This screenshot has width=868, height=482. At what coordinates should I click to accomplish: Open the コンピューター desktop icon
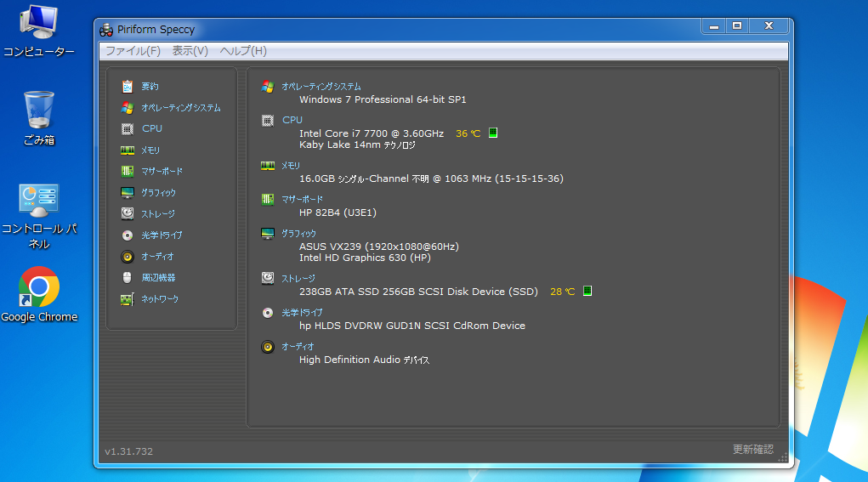[39, 31]
